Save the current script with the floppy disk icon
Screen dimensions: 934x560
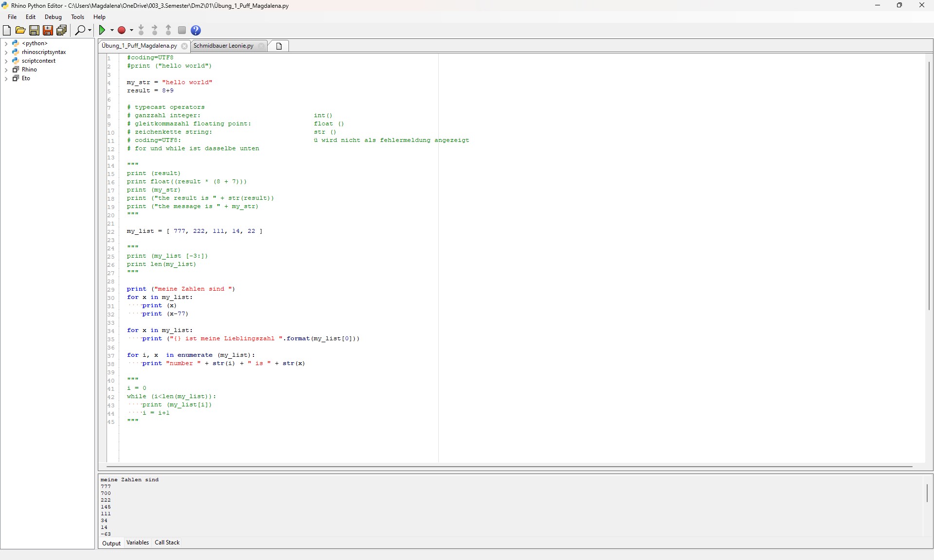(34, 30)
